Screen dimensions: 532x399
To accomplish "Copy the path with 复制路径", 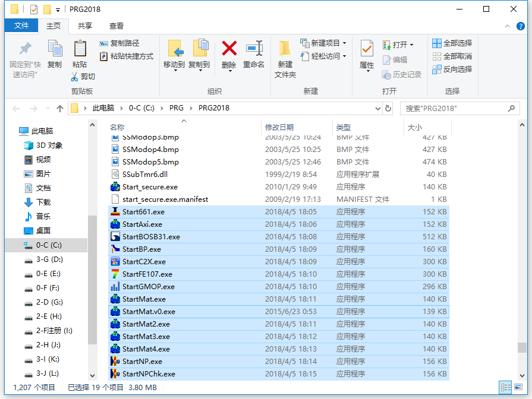I will click(119, 43).
